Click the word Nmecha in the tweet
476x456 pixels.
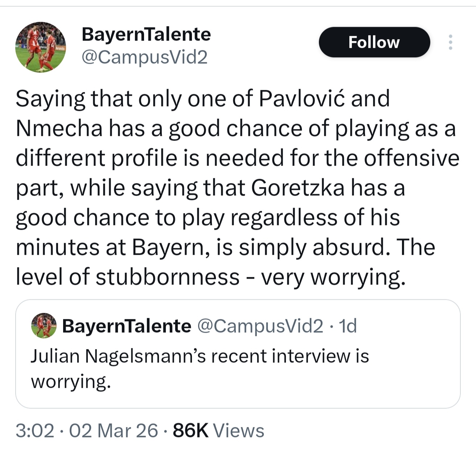[x=59, y=128]
